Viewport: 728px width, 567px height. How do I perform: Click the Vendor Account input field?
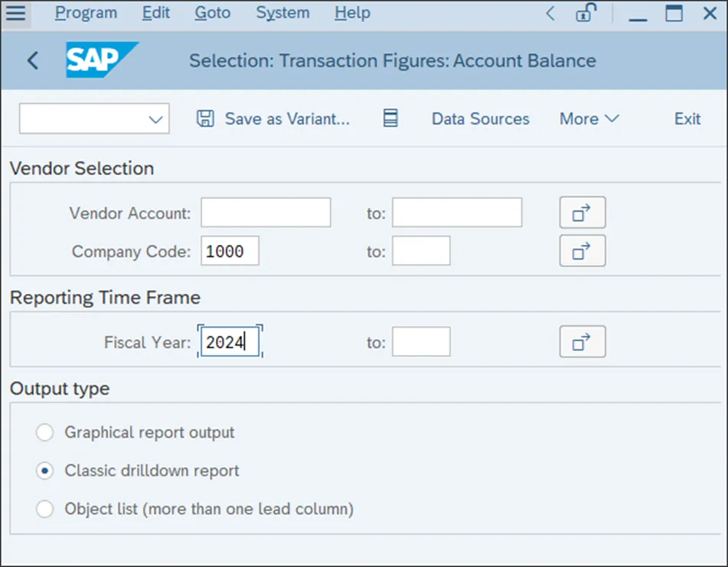[x=266, y=213]
